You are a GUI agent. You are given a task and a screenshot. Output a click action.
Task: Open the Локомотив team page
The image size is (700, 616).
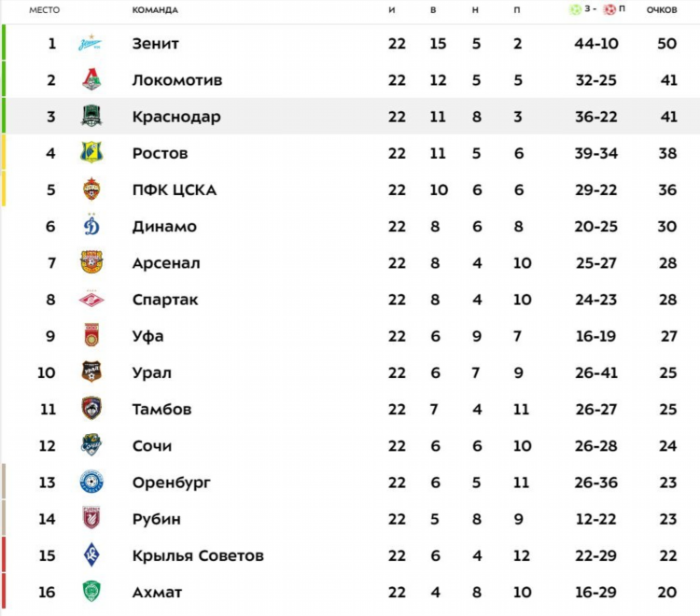(177, 80)
